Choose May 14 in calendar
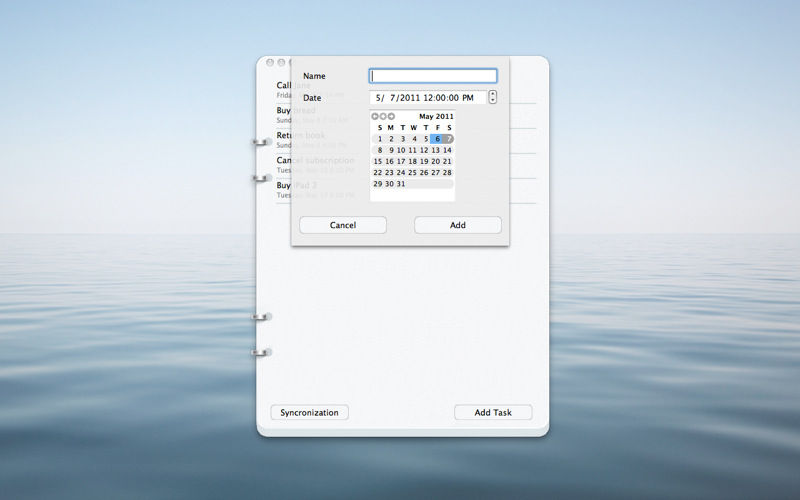The width and height of the screenshot is (800, 500). [x=447, y=150]
